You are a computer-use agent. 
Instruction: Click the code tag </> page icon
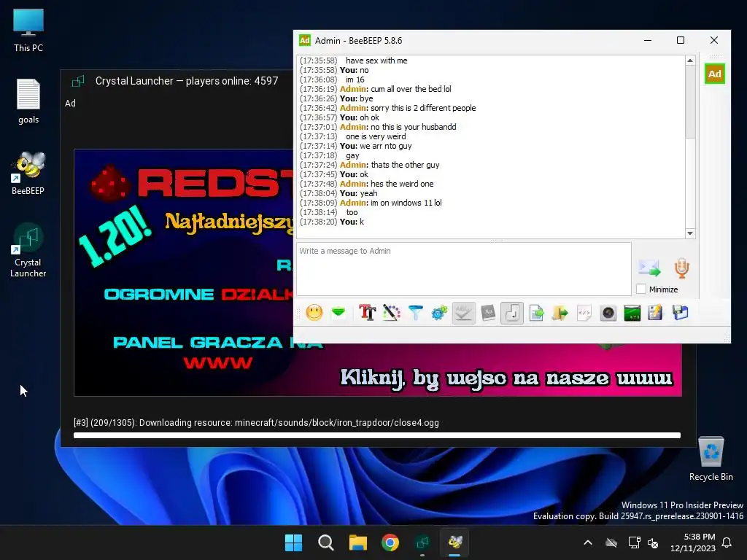tap(584, 313)
